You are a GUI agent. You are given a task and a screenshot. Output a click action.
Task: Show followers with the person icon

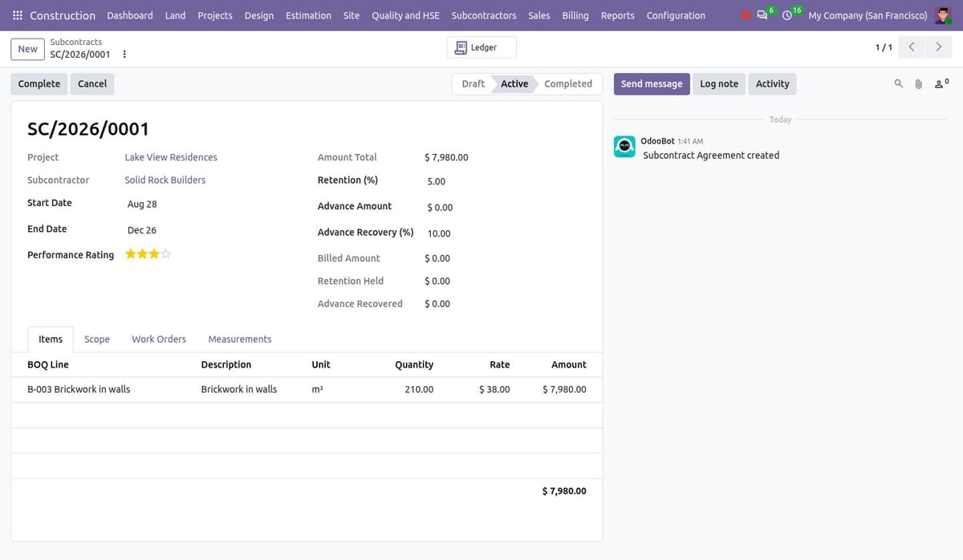[x=941, y=83]
